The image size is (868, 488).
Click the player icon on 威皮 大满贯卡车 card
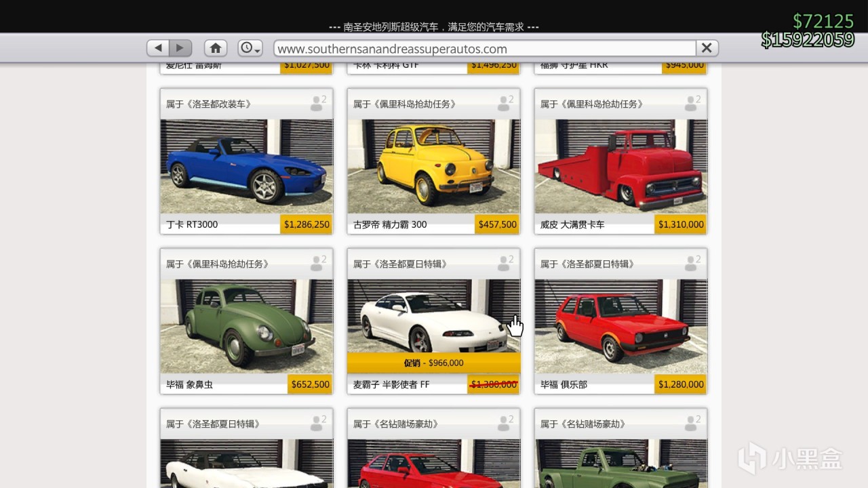692,103
